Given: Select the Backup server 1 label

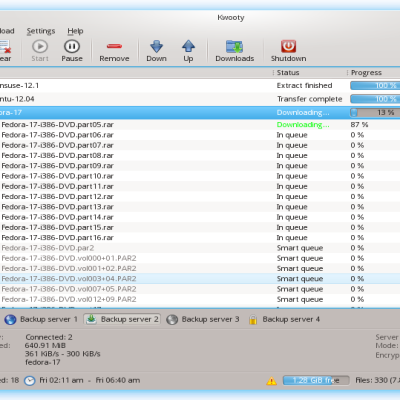Looking at the screenshot, I should pyautogui.click(x=49, y=319).
